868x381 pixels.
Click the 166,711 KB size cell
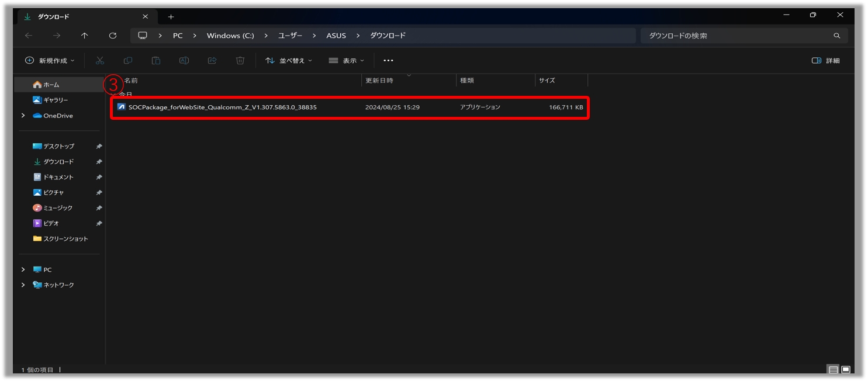566,108
